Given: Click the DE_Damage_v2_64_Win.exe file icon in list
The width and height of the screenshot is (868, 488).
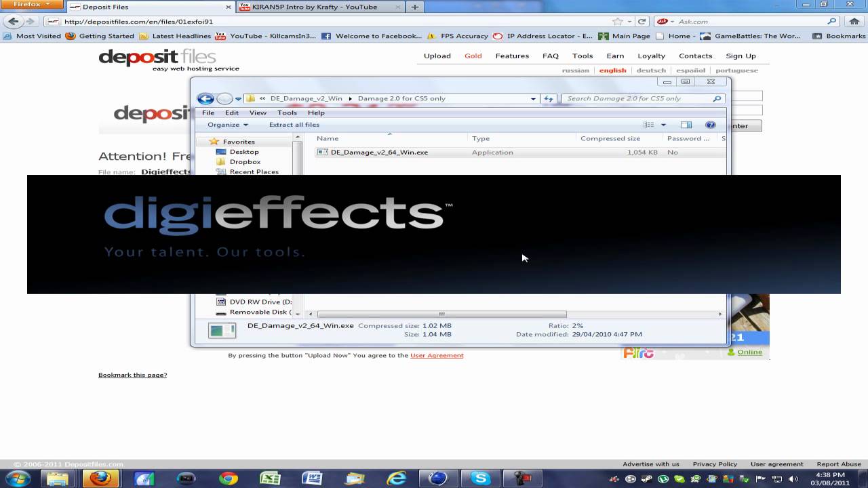Looking at the screenshot, I should pyautogui.click(x=323, y=152).
